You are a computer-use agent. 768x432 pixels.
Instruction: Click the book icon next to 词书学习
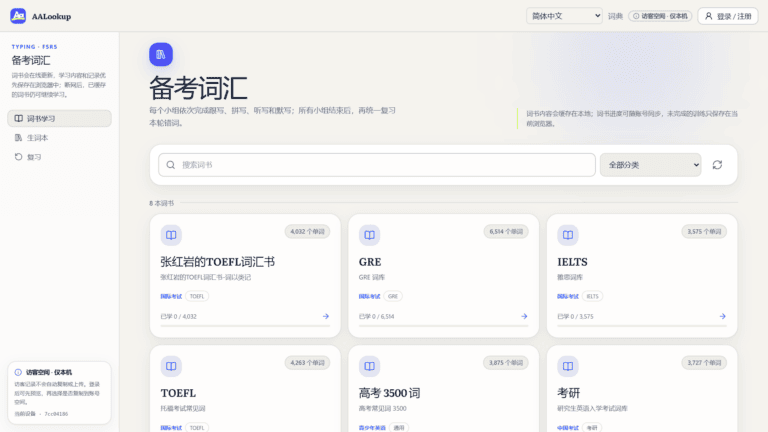pyautogui.click(x=19, y=119)
